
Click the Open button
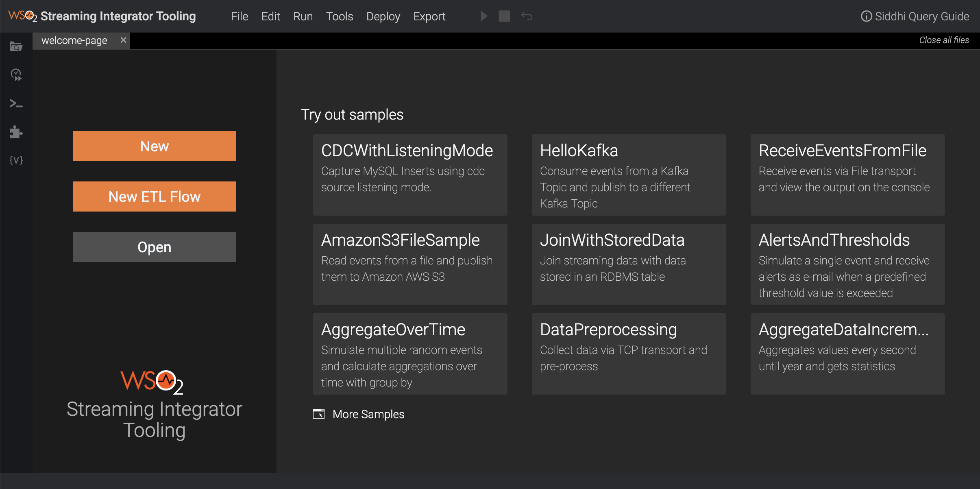pos(155,247)
